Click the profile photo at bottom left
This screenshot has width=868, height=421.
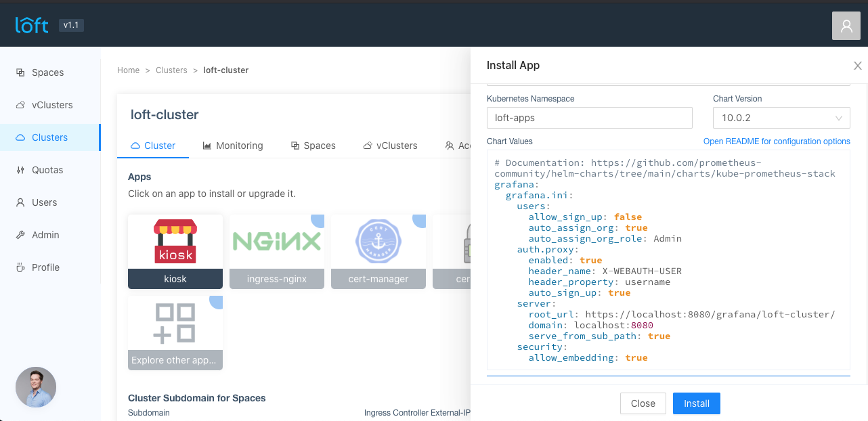pos(36,387)
